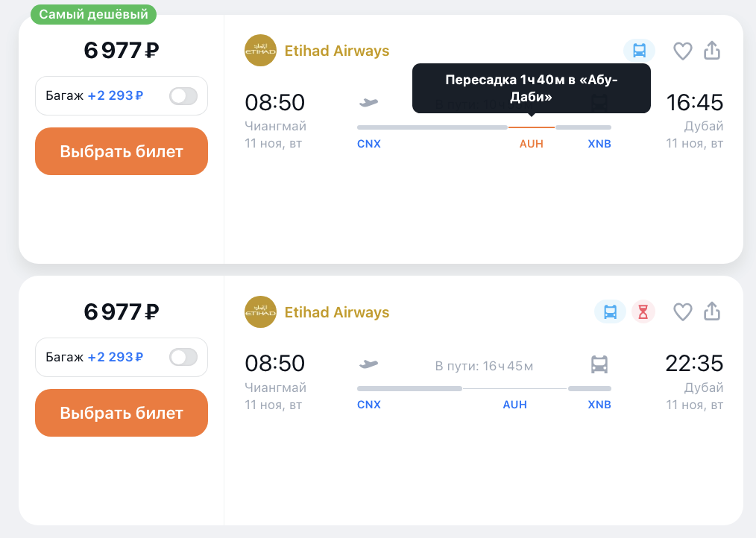Click the AUH stop code on second ticket
The image size is (756, 538).
(514, 405)
